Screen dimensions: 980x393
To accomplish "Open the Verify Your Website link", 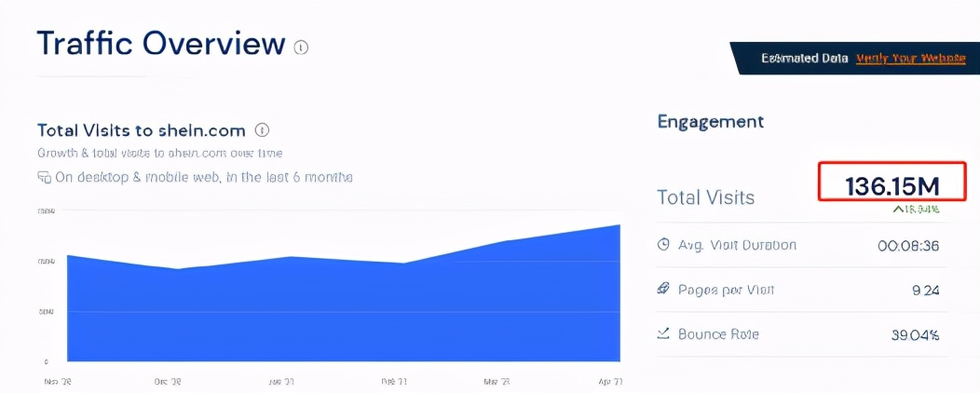I will pos(910,58).
